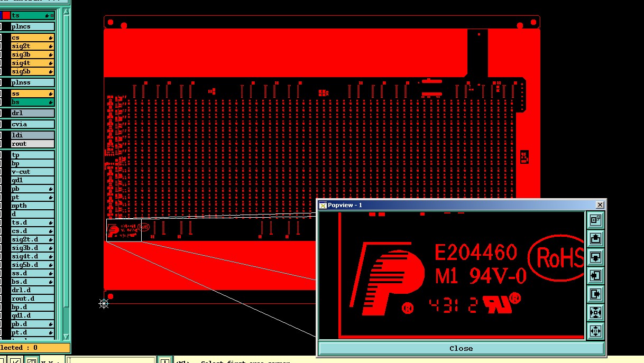This screenshot has height=363, width=644.
Task: Click the selected count status showing 0
Action: point(34,348)
